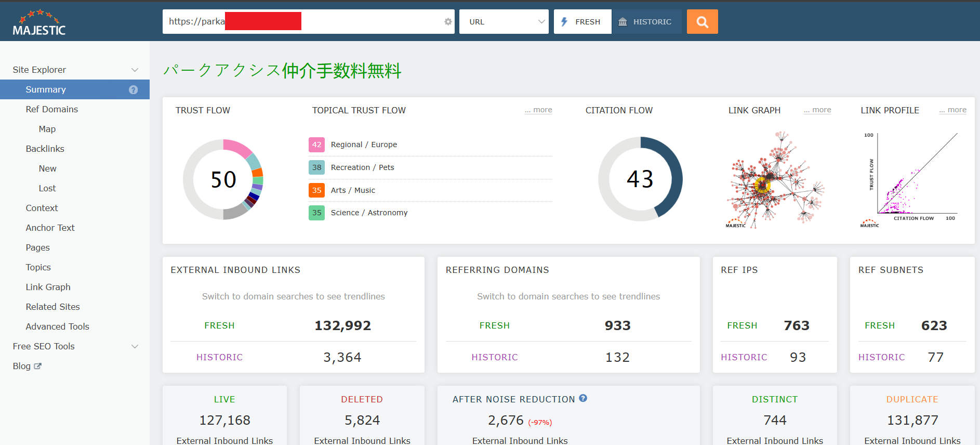Open After Noise Reduction help icon
The height and width of the screenshot is (445, 980).
coord(583,398)
